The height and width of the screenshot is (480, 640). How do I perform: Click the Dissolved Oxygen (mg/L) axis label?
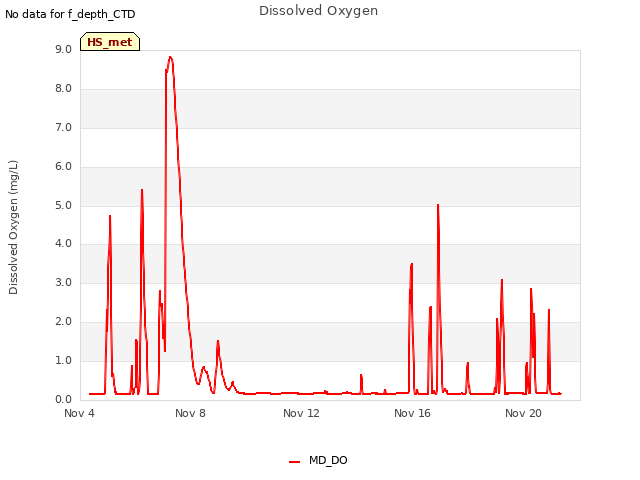pos(13,227)
